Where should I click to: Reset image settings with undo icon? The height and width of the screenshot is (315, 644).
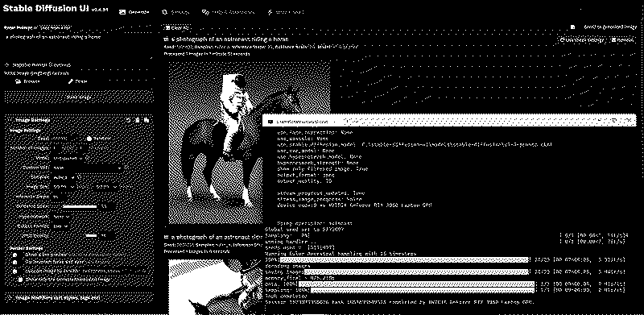(128, 120)
